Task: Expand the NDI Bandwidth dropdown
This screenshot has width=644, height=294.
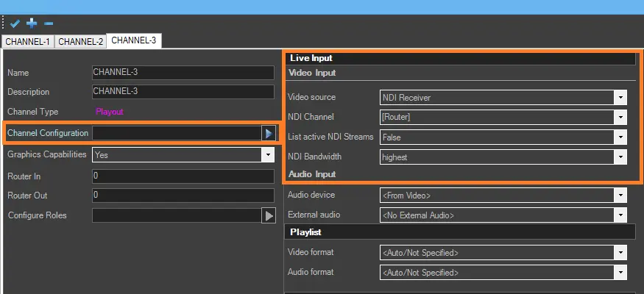Action: click(621, 157)
